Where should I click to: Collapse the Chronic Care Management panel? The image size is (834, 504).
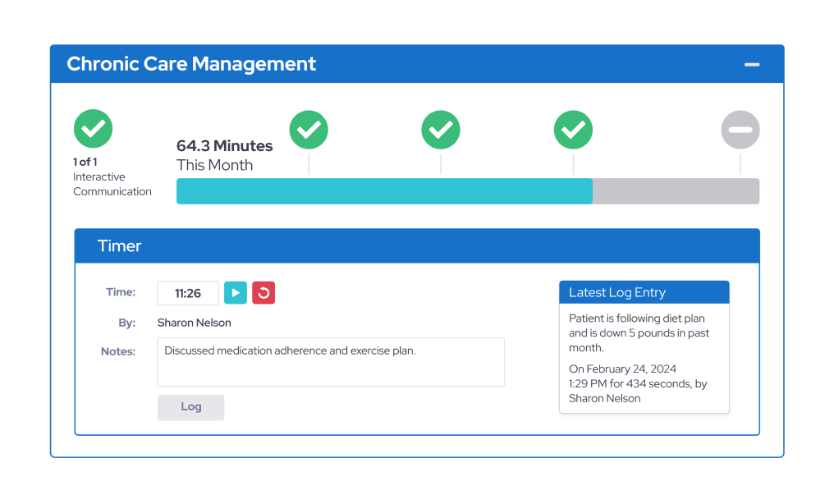(x=751, y=65)
